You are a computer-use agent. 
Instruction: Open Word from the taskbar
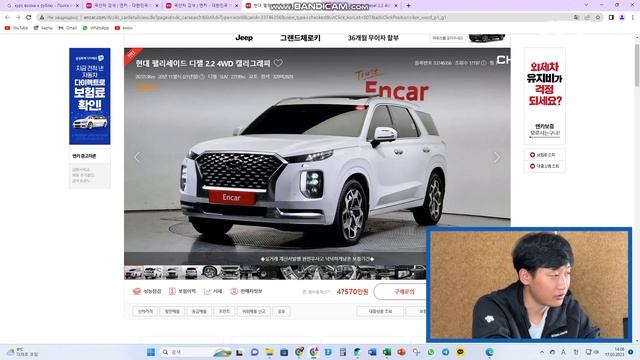(372, 352)
